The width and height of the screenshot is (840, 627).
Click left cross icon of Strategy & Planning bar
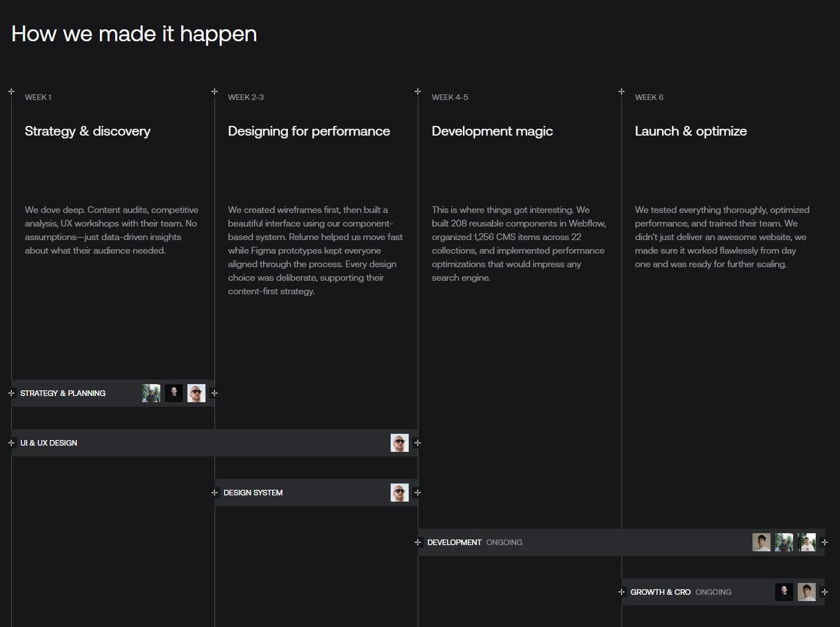(x=11, y=393)
